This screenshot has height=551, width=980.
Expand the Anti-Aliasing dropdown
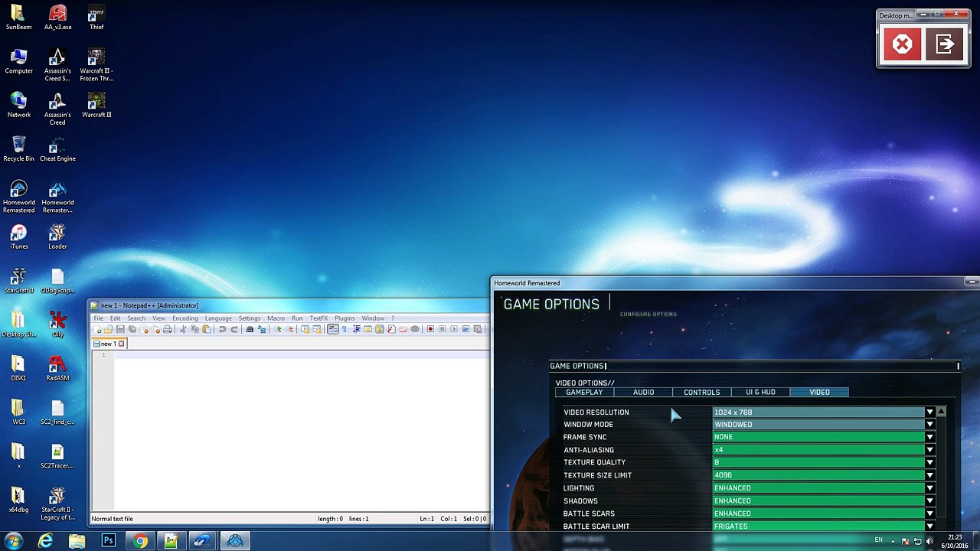point(929,450)
